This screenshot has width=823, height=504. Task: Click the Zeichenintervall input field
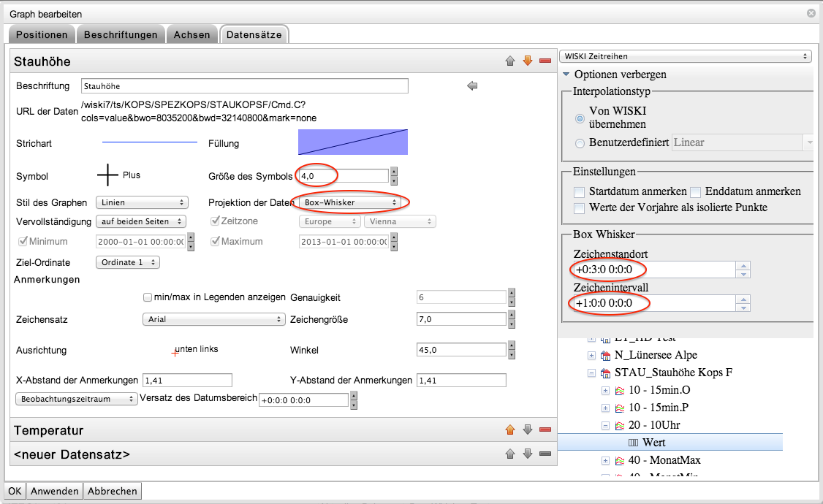[653, 303]
